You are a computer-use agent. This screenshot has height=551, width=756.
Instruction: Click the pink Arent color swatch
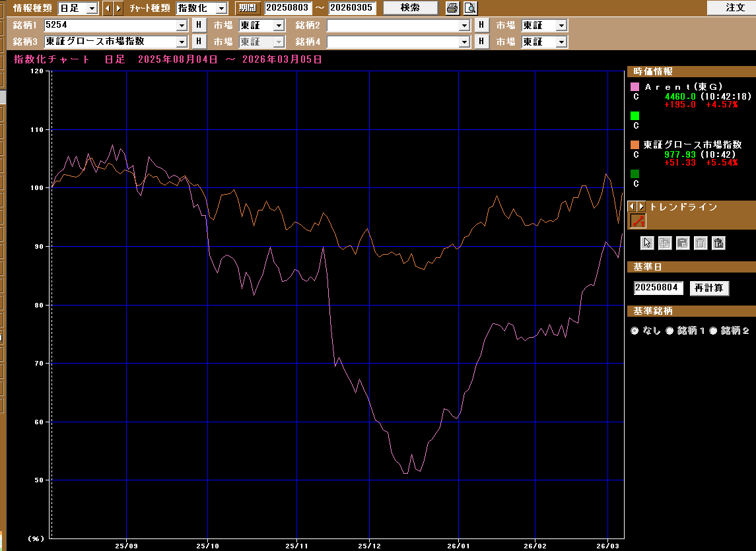tap(635, 86)
